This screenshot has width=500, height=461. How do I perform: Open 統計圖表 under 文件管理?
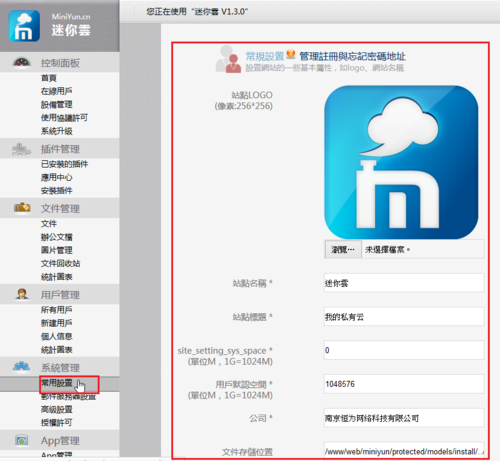point(56,277)
